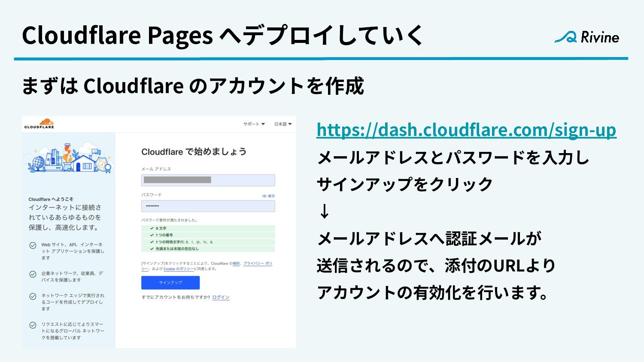Click the メール アドレス input field
This screenshot has height=362, width=644.
pos(208,180)
